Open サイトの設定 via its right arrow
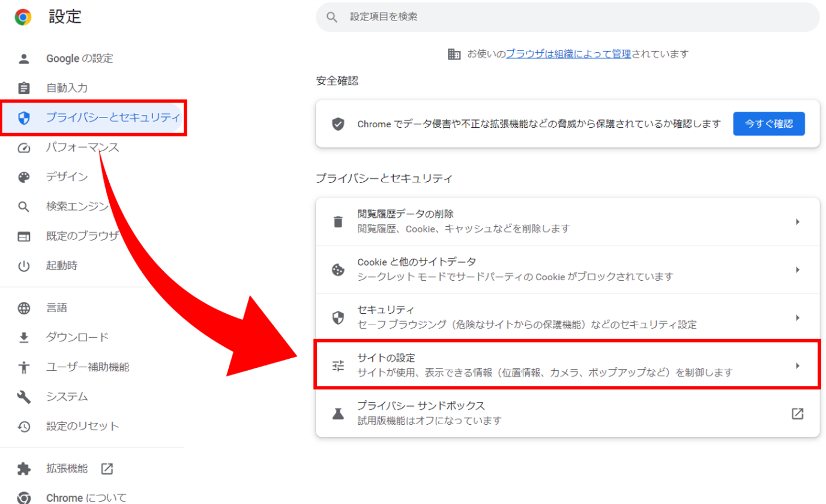Image resolution: width=826 pixels, height=504 pixels. pos(797,365)
